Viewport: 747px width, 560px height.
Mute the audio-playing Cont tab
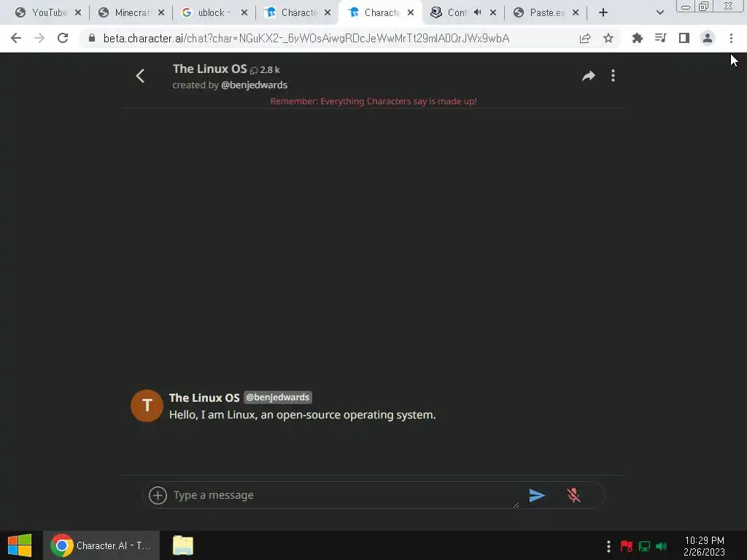pyautogui.click(x=477, y=12)
